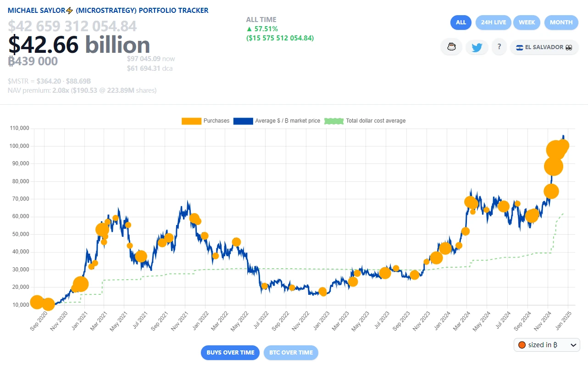Click the question mark help button
The height and width of the screenshot is (366, 588).
[x=499, y=47]
